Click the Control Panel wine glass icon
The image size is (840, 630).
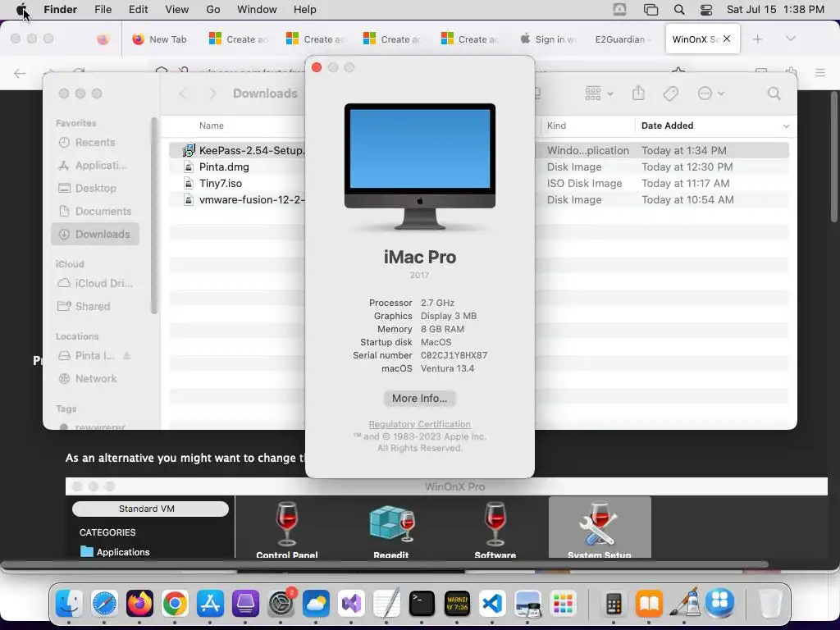pos(286,523)
